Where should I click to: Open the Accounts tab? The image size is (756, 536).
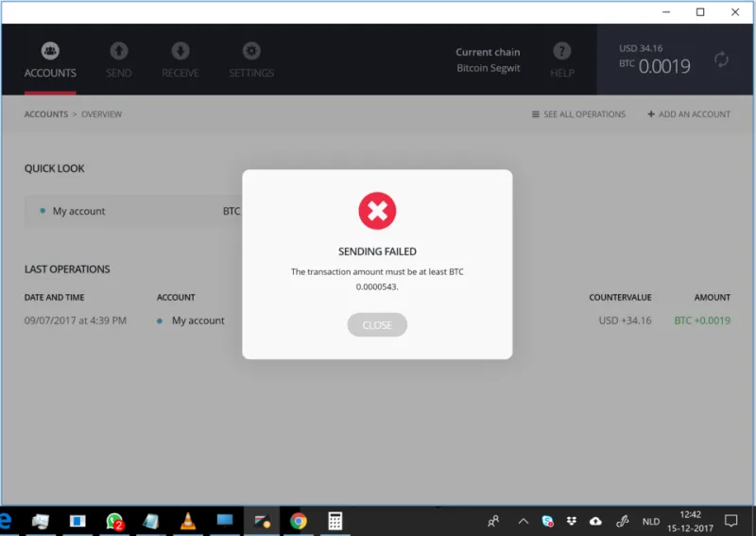tap(50, 60)
